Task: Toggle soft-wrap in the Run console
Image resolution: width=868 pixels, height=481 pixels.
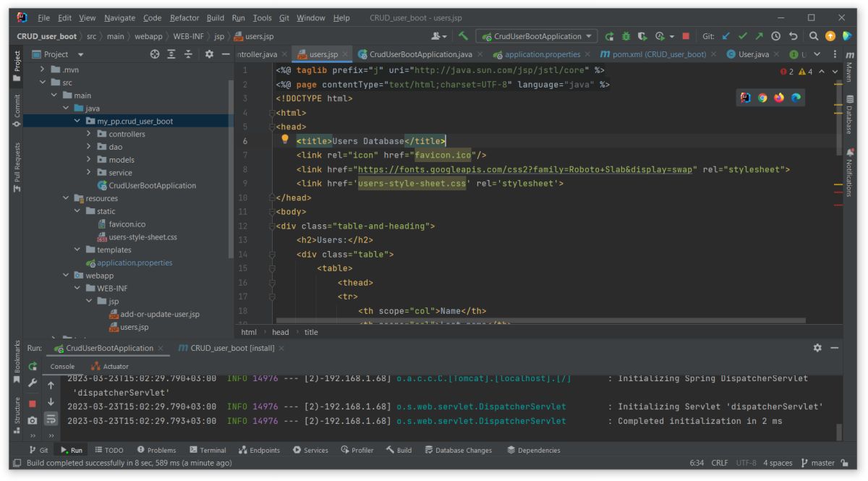Action: click(x=51, y=420)
